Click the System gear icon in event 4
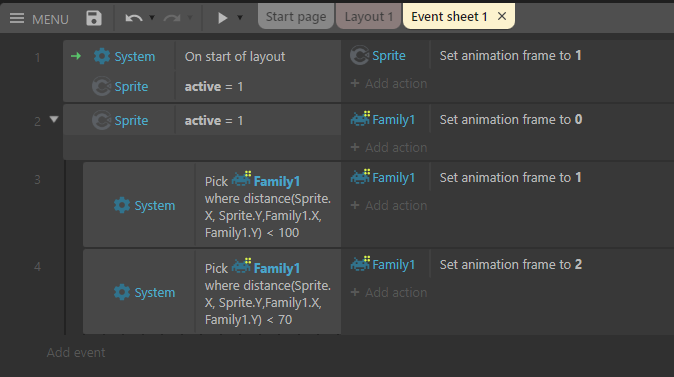 pyautogui.click(x=122, y=292)
